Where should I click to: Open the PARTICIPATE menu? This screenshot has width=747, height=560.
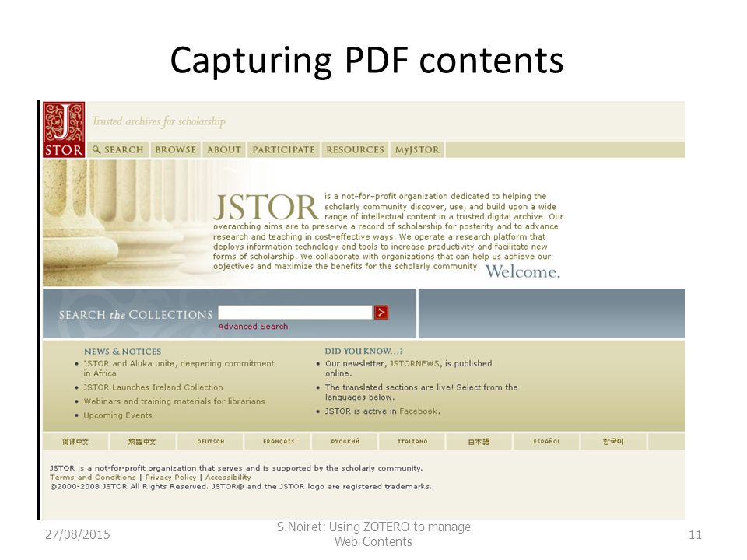(x=283, y=149)
